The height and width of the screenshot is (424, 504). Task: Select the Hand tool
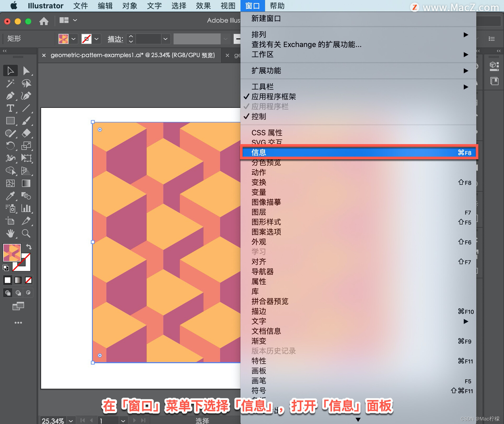10,233
